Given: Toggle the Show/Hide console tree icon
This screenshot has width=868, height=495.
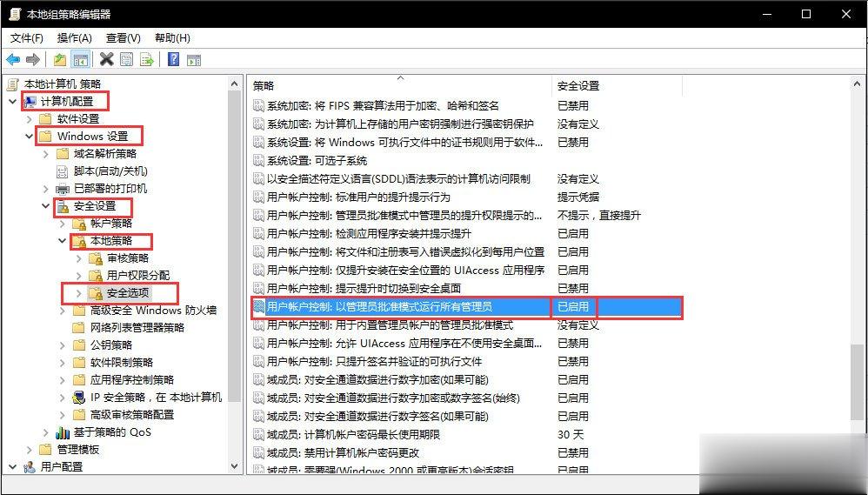Looking at the screenshot, I should coord(81,60).
